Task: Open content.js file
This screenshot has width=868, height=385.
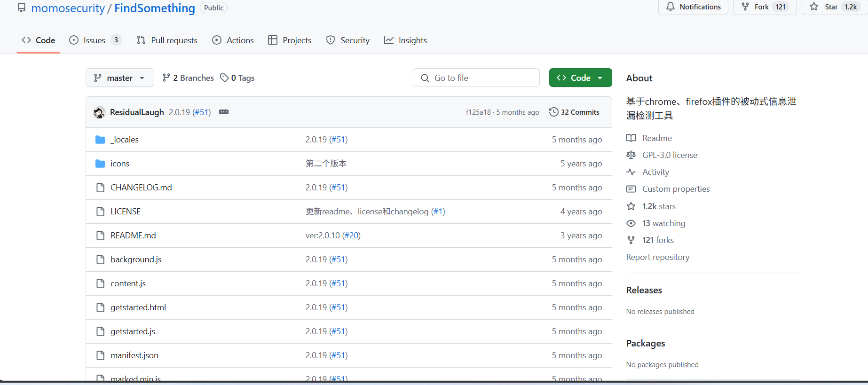Action: 128,283
